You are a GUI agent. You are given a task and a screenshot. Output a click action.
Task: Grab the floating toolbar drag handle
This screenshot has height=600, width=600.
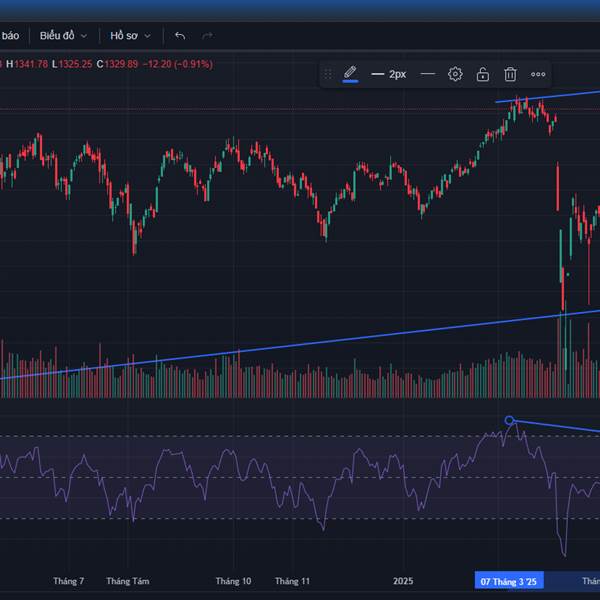pyautogui.click(x=328, y=74)
